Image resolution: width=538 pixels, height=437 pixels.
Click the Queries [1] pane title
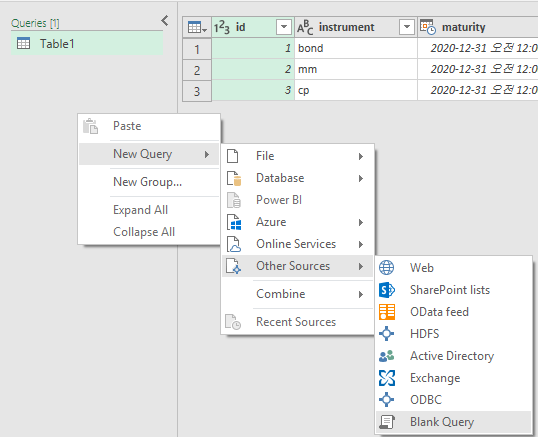point(35,23)
